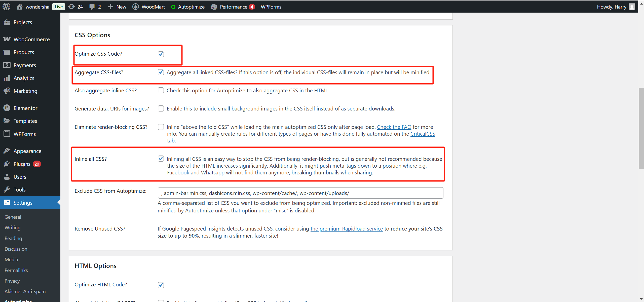
Task: Go to Reading settings submenu
Action: coord(13,238)
